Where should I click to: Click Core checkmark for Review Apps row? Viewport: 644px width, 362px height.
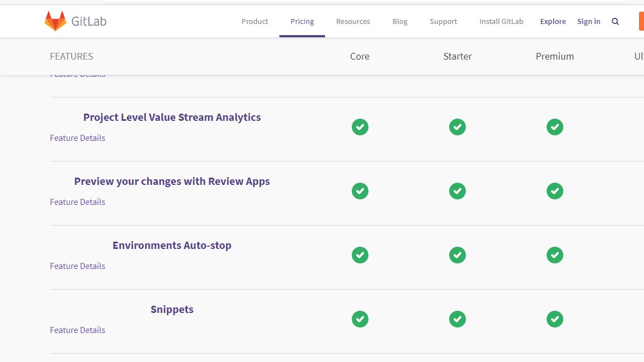point(360,191)
